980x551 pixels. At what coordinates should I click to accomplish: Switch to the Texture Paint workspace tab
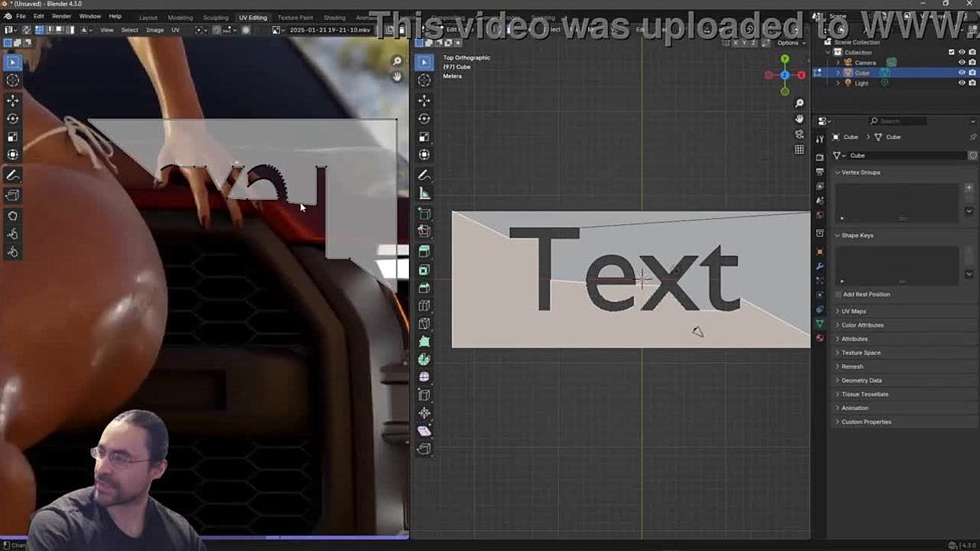pyautogui.click(x=295, y=18)
